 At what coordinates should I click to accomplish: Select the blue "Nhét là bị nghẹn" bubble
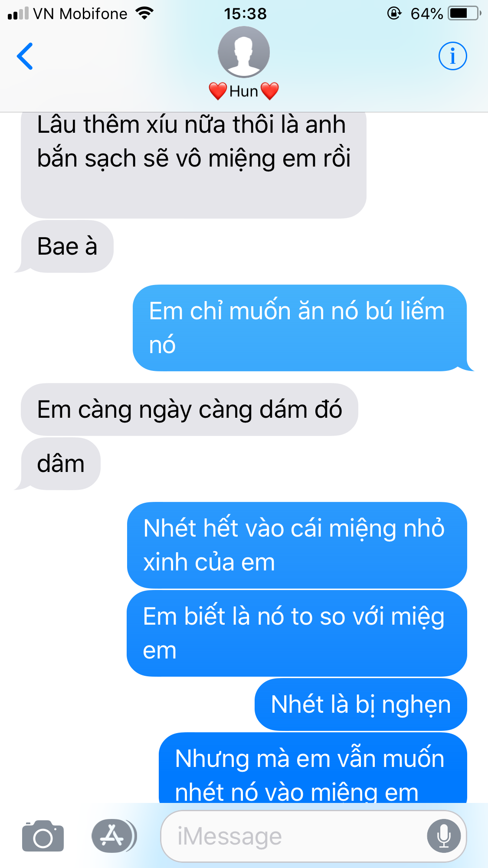pyautogui.click(x=361, y=704)
